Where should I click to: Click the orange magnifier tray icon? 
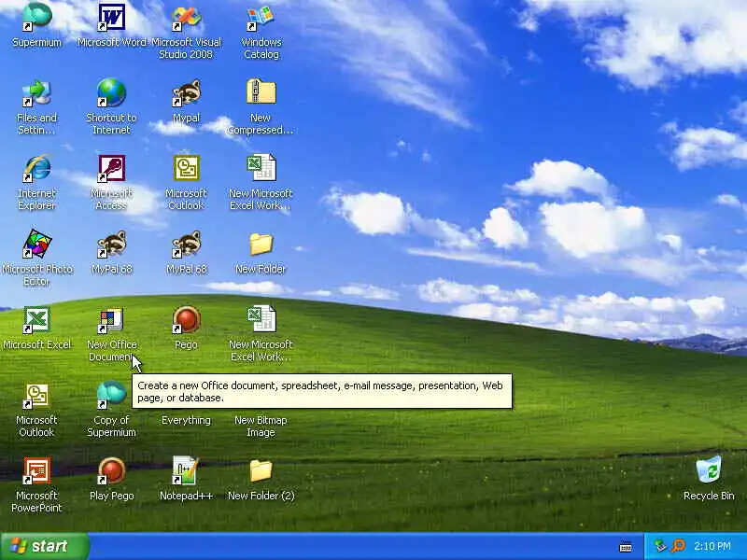(x=678, y=546)
